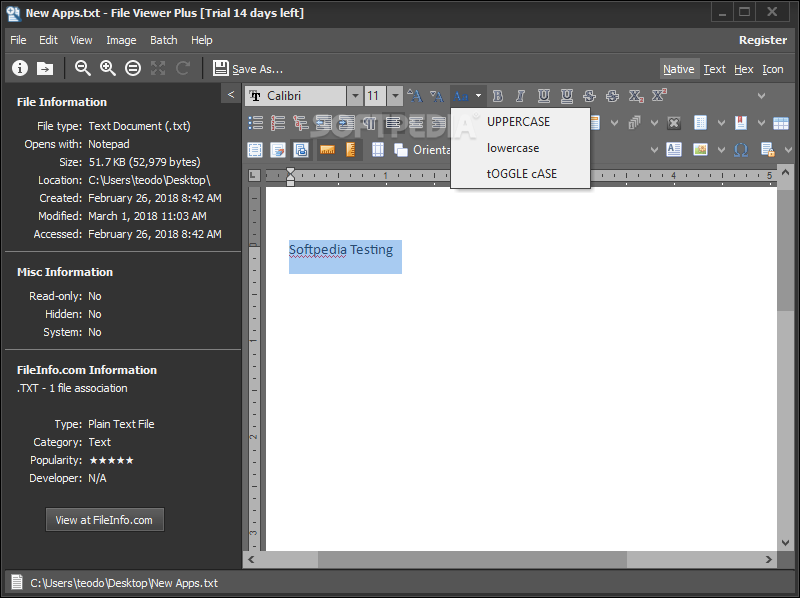Click the gray X remove icon
Image resolution: width=800 pixels, height=598 pixels.
click(x=674, y=123)
